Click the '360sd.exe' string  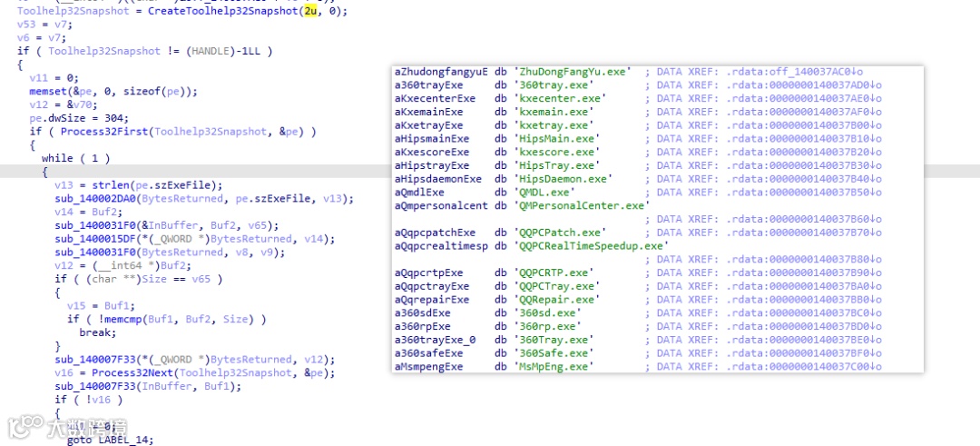[x=547, y=312]
